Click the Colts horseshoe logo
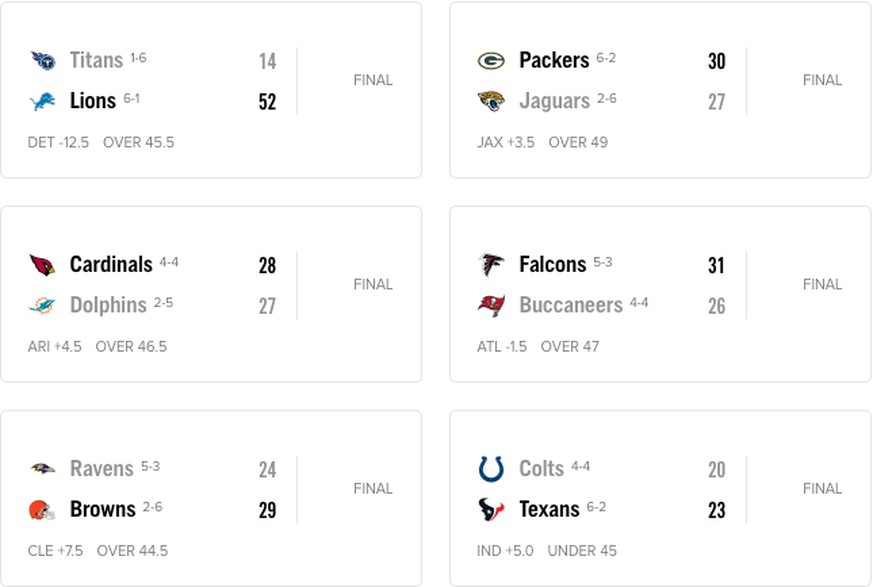 [x=491, y=469]
